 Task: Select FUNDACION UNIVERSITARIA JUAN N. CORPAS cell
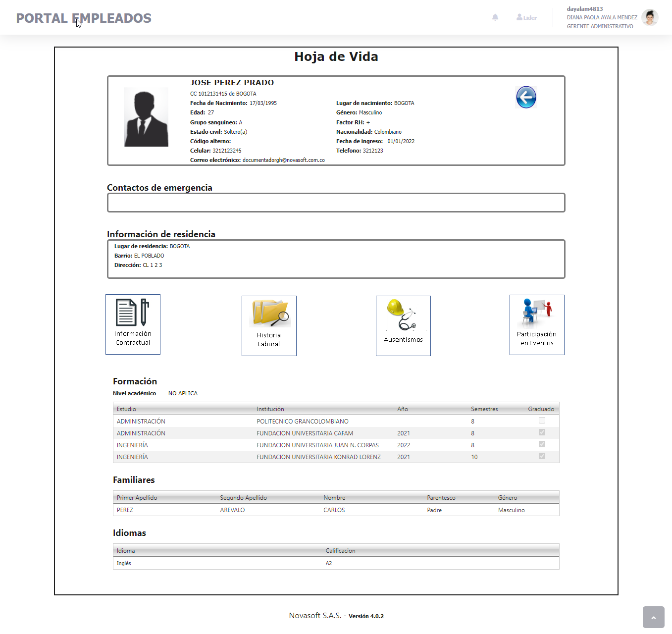pos(318,445)
